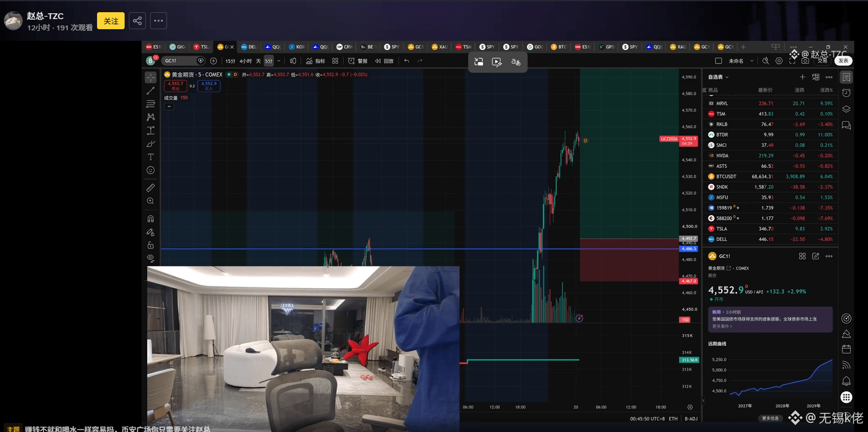Collapse the indicator legend chevron
Image resolution: width=868 pixels, height=432 pixels.
169,107
